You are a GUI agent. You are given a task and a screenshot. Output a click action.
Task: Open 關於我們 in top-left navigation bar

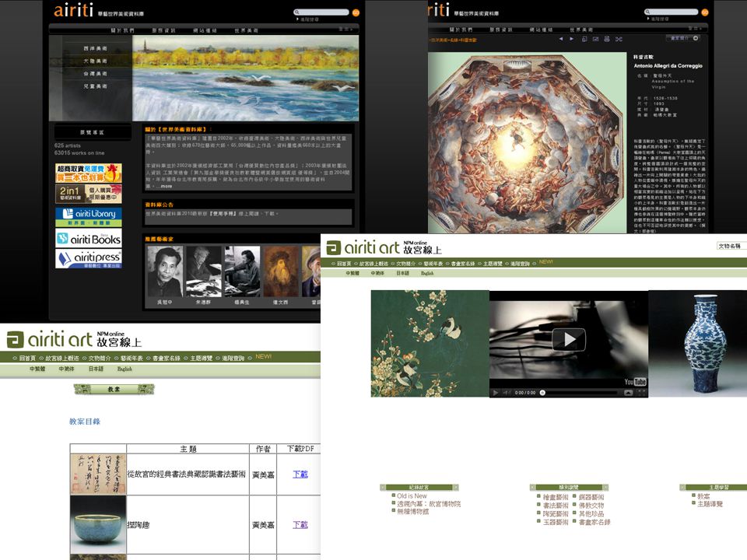pyautogui.click(x=122, y=30)
